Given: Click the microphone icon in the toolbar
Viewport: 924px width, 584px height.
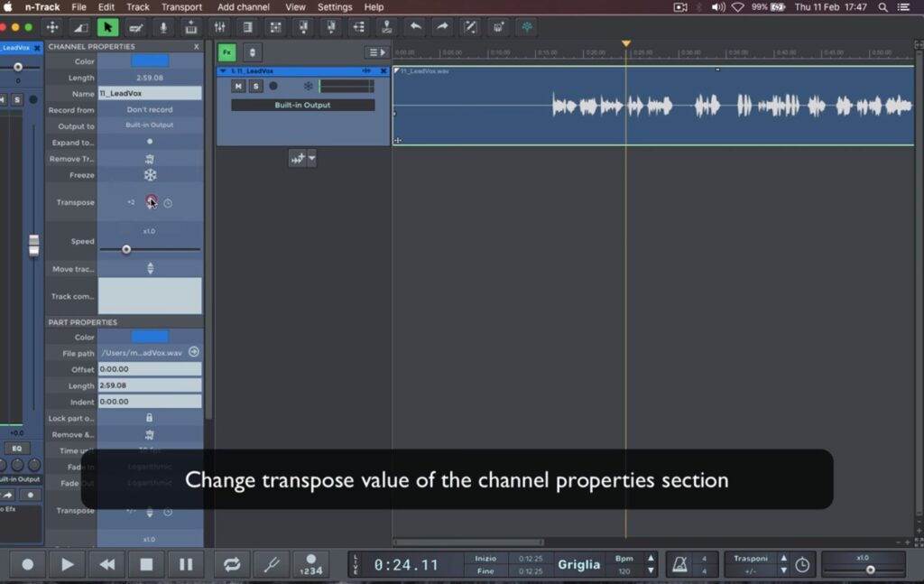Looking at the screenshot, I should pyautogui.click(x=163, y=27).
